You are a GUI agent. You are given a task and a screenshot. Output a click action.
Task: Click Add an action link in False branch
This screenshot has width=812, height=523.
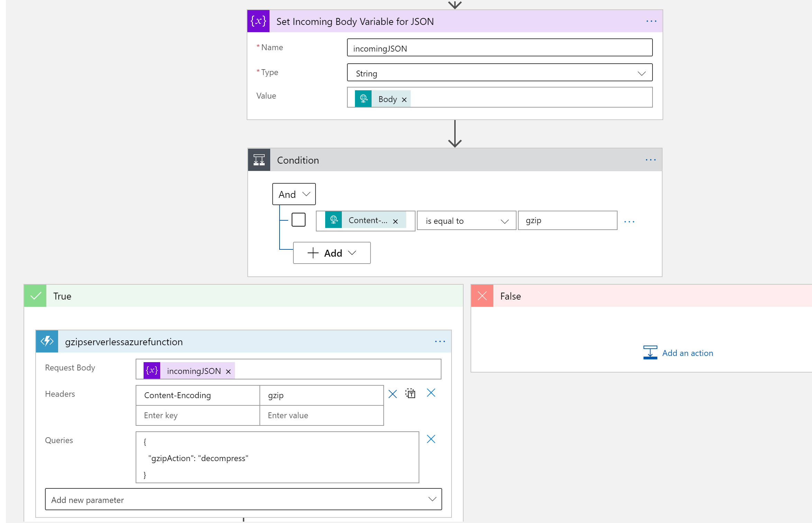(688, 353)
